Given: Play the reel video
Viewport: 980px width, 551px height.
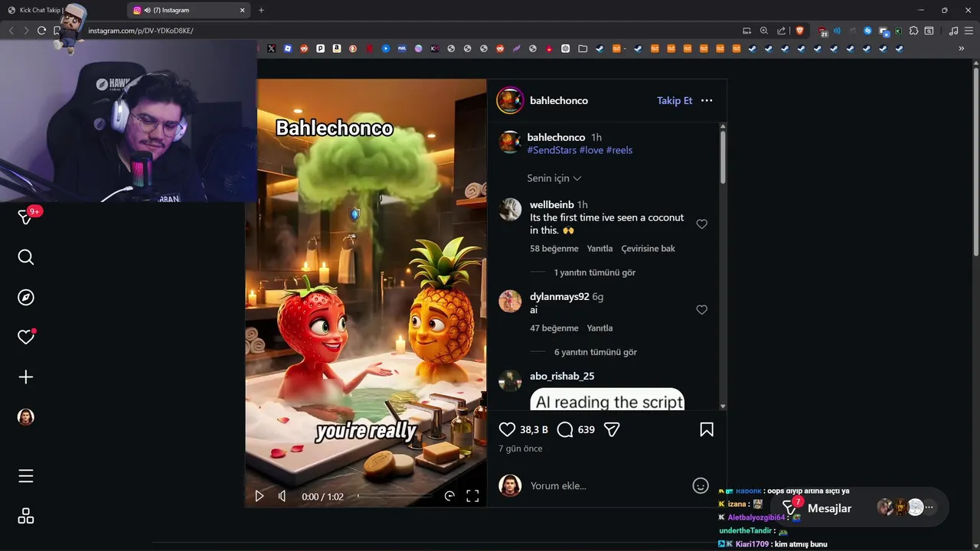Looking at the screenshot, I should [260, 496].
